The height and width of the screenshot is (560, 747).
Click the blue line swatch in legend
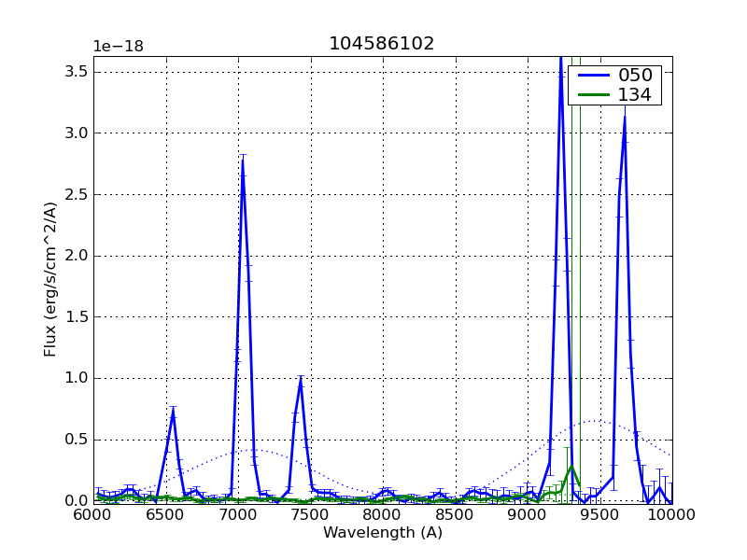click(x=591, y=76)
